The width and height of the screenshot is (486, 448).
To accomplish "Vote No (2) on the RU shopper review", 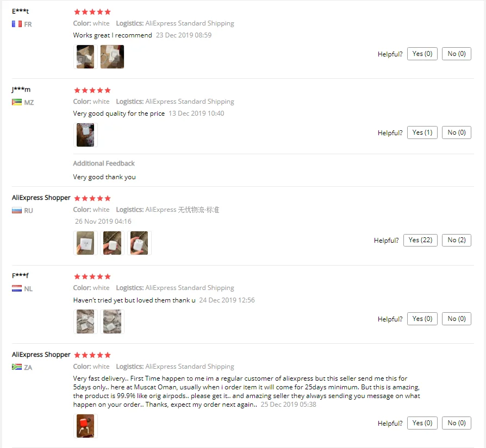I will pos(456,240).
